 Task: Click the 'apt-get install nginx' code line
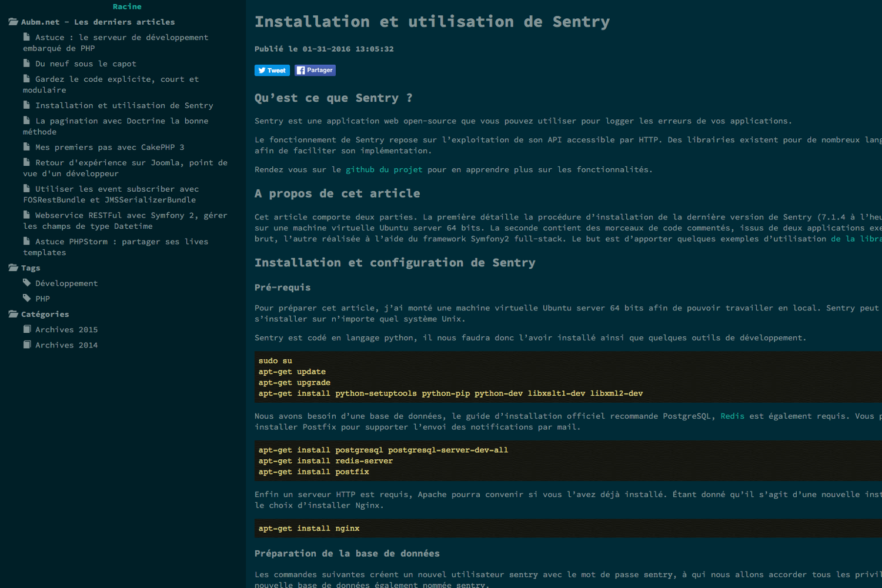(x=309, y=529)
